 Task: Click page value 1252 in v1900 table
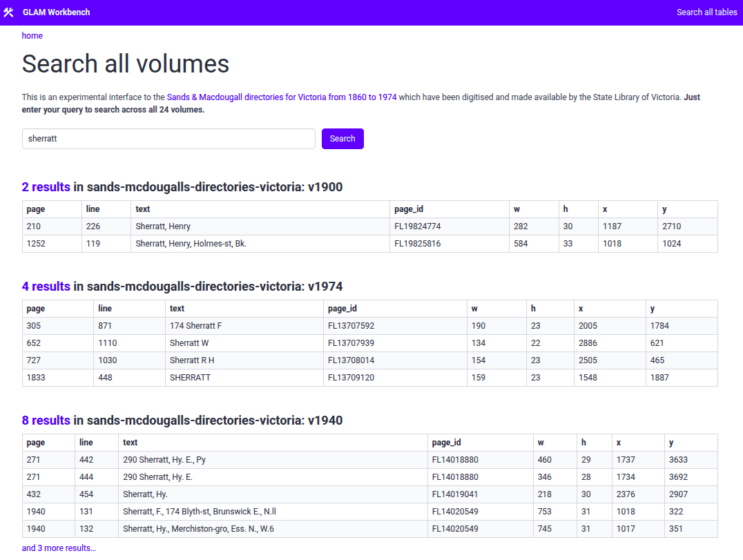pyautogui.click(x=52, y=244)
